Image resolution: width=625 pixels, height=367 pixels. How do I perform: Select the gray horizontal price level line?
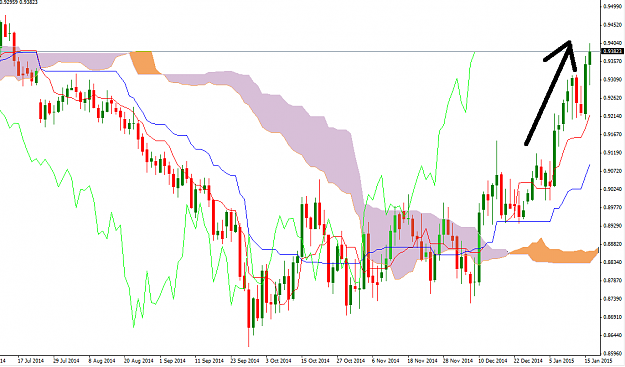point(300,51)
